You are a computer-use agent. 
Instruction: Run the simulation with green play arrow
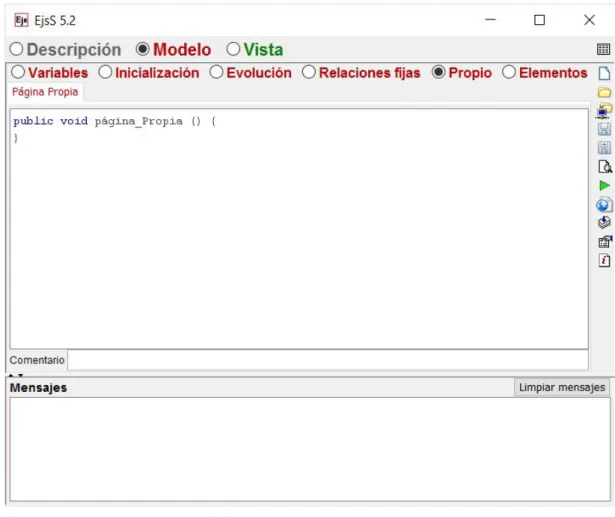(x=604, y=186)
